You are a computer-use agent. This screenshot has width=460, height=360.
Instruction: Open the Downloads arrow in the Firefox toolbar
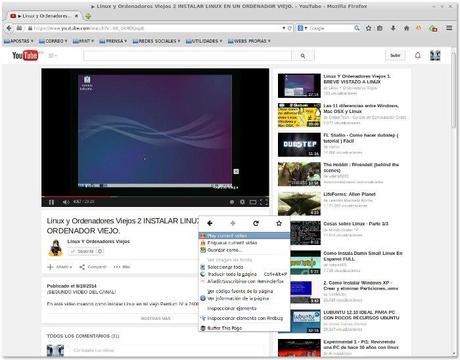(393, 28)
